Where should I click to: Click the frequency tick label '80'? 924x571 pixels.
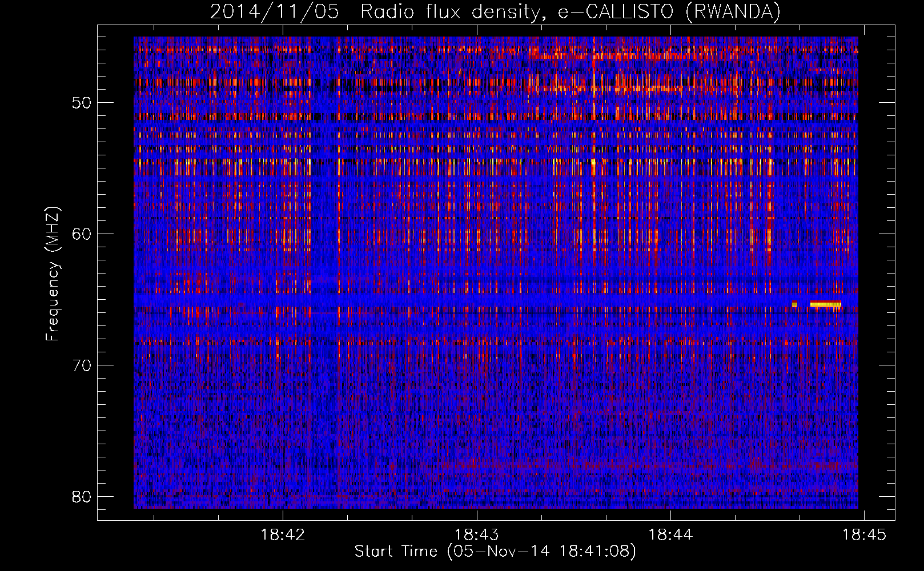(x=81, y=497)
